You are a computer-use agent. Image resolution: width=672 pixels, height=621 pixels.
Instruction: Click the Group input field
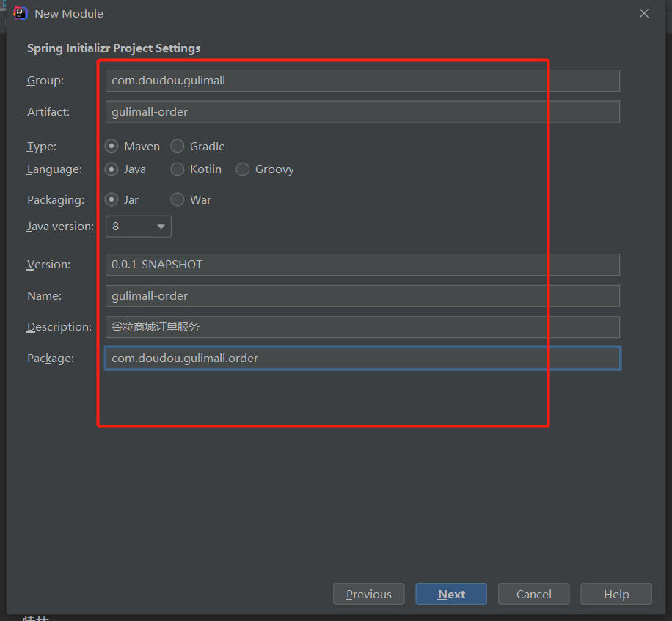click(362, 81)
